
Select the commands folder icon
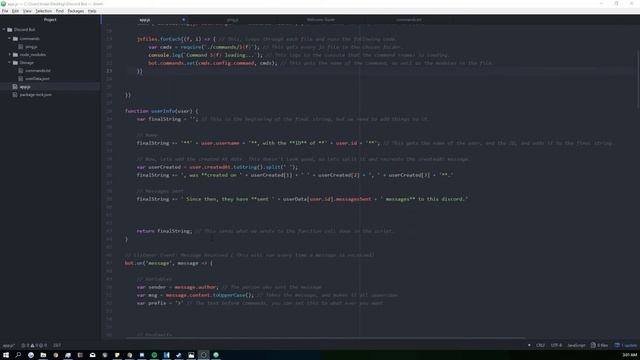coord(16,38)
